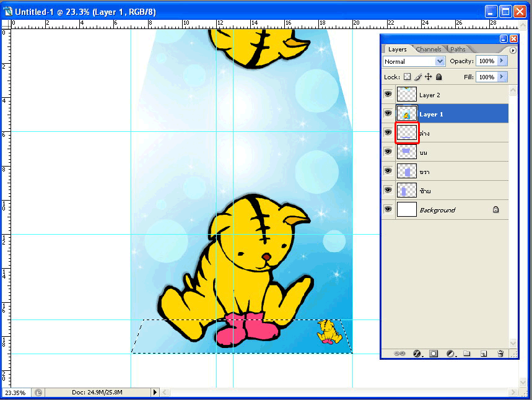This screenshot has height=400, width=532.
Task: Click document vertical scrollbar up arrow
Action: pyautogui.click(x=523, y=25)
